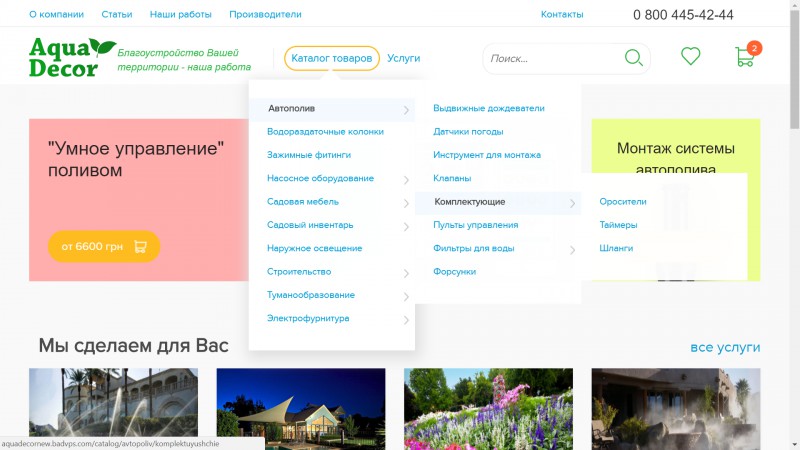Open the Контакты link
The image size is (800, 450).
[x=562, y=14]
